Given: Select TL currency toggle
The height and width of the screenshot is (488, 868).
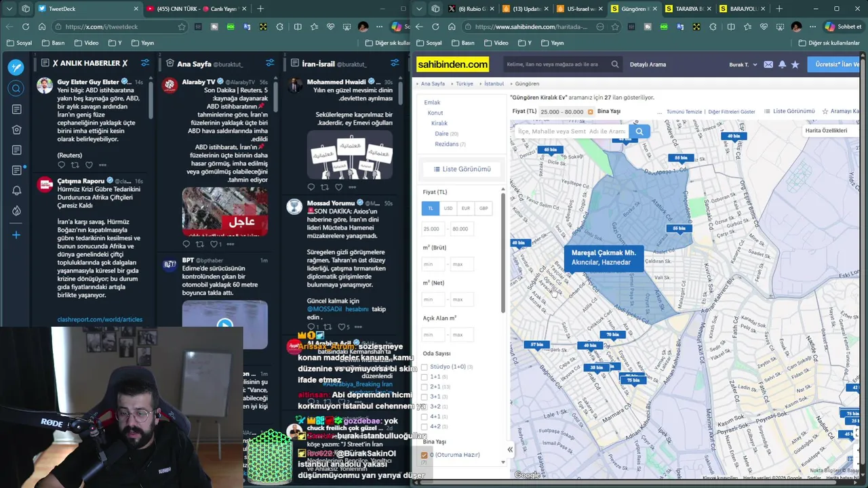Looking at the screenshot, I should click(x=430, y=208).
